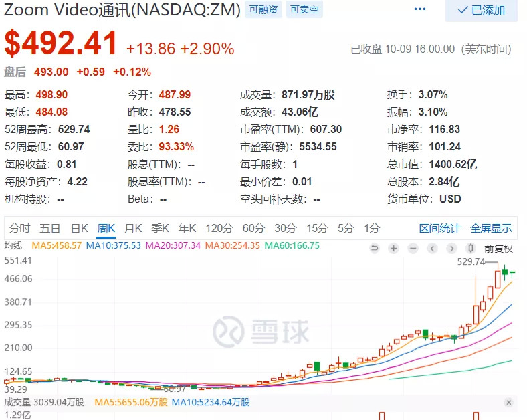Image resolution: width=527 pixels, height=420 pixels.
Task: Click the 均线 label in chart legend
Action: click(x=13, y=245)
